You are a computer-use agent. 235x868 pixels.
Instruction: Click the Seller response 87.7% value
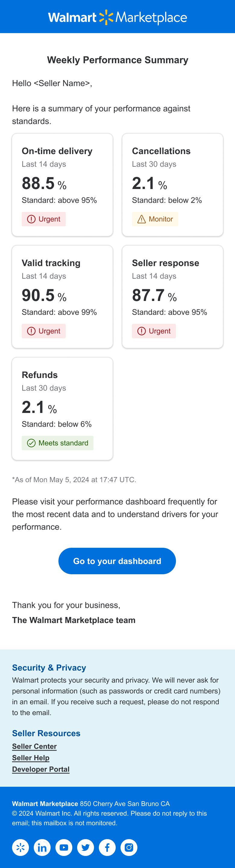(154, 295)
